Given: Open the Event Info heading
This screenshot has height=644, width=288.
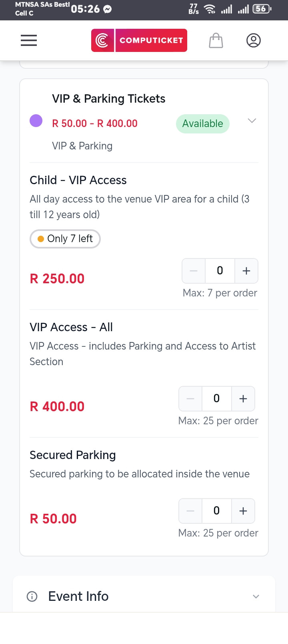Looking at the screenshot, I should [78, 596].
